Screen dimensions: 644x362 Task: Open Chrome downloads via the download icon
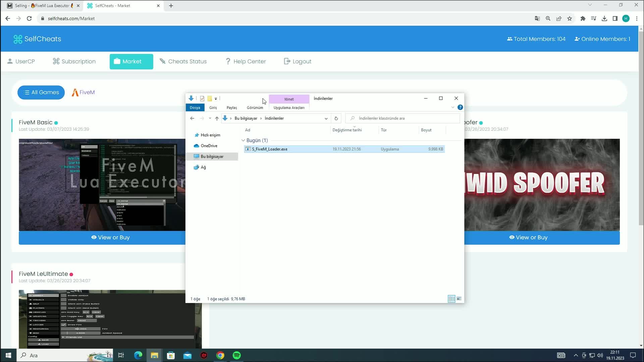point(604,18)
